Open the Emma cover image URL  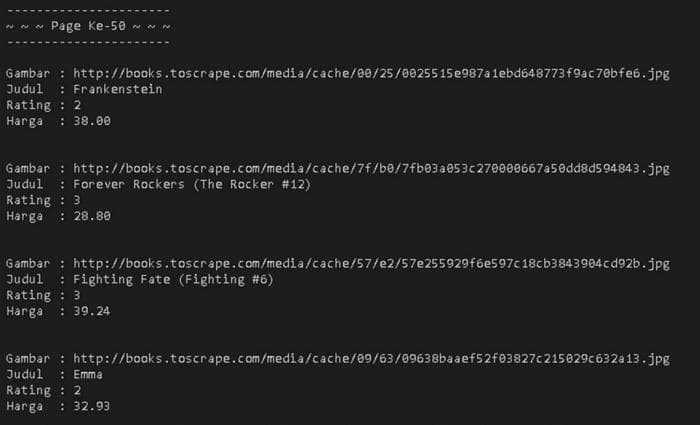371,358
